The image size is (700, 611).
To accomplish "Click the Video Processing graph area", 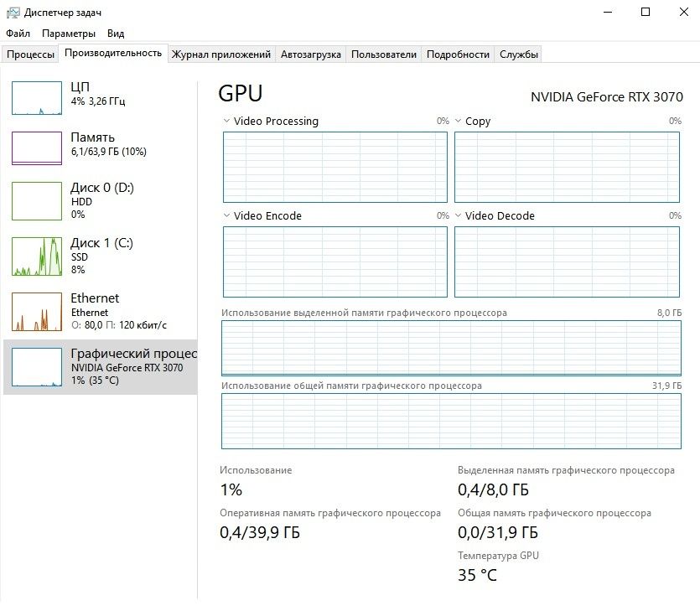I will (x=335, y=167).
